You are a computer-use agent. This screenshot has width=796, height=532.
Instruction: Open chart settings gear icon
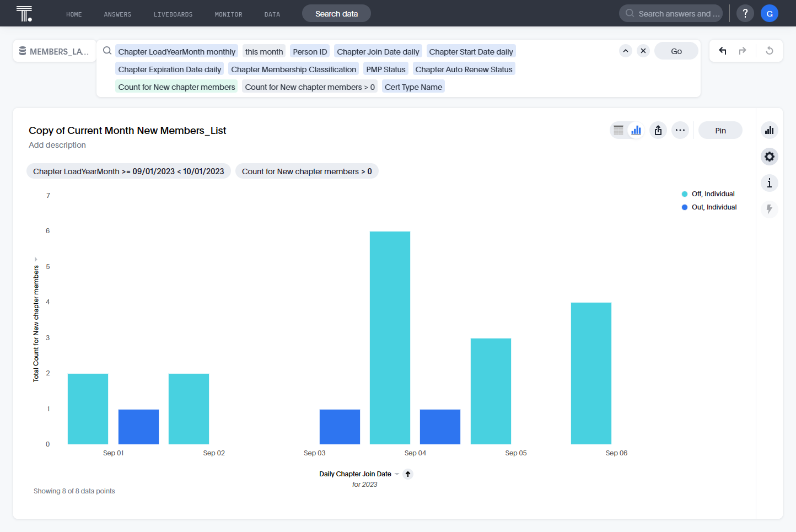tap(770, 157)
